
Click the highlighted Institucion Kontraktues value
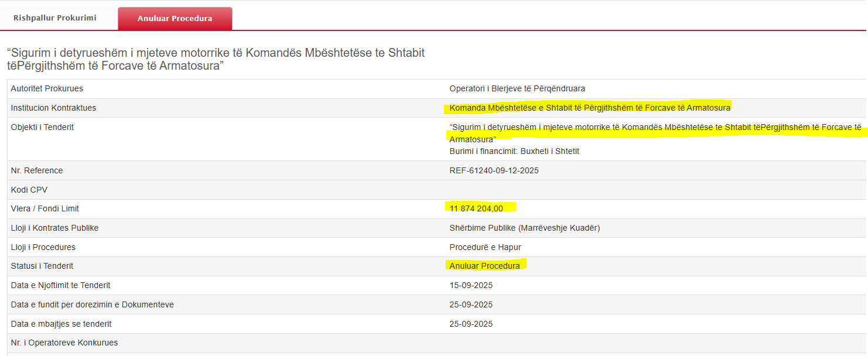click(590, 108)
